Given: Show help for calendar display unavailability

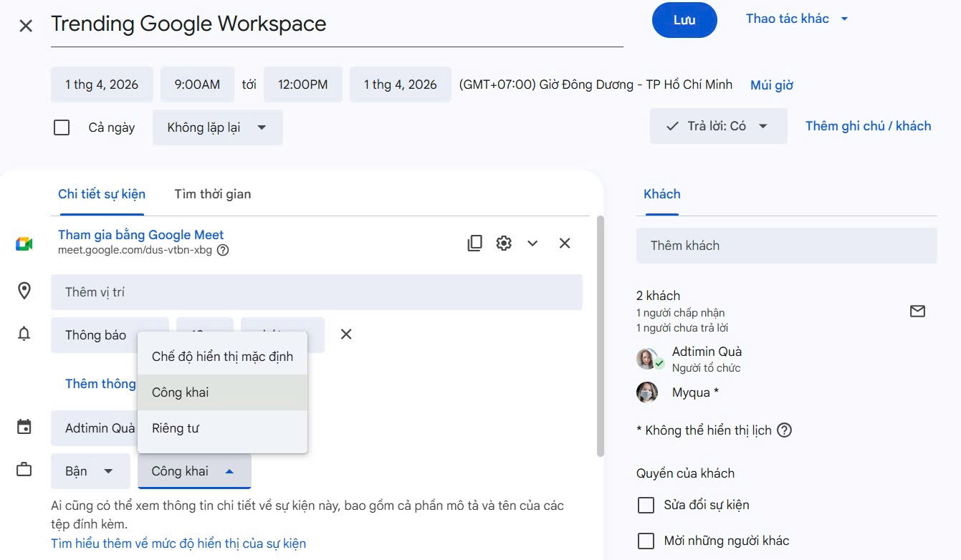Looking at the screenshot, I should click(785, 430).
